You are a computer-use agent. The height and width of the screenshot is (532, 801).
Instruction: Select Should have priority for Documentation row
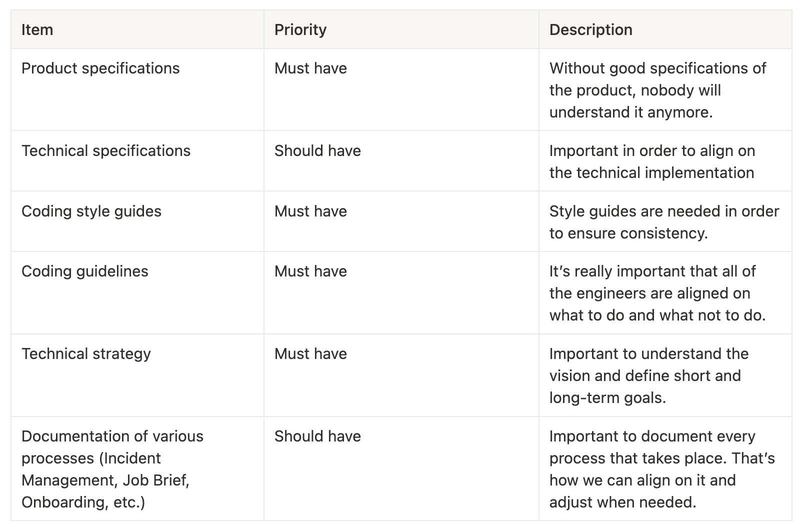(317, 436)
